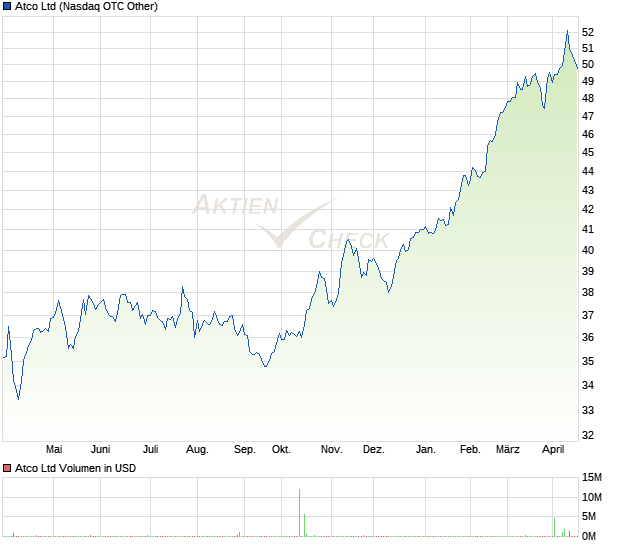Click the 'Okt.' month label
Screen dimensions: 620x546
281,449
